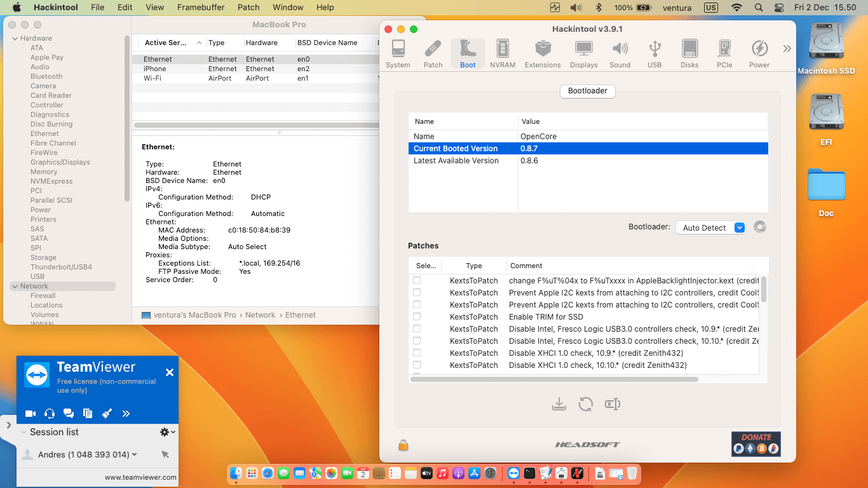Open the Bootloader dropdown set to Auto Detect
This screenshot has width=868, height=488.
coord(710,227)
